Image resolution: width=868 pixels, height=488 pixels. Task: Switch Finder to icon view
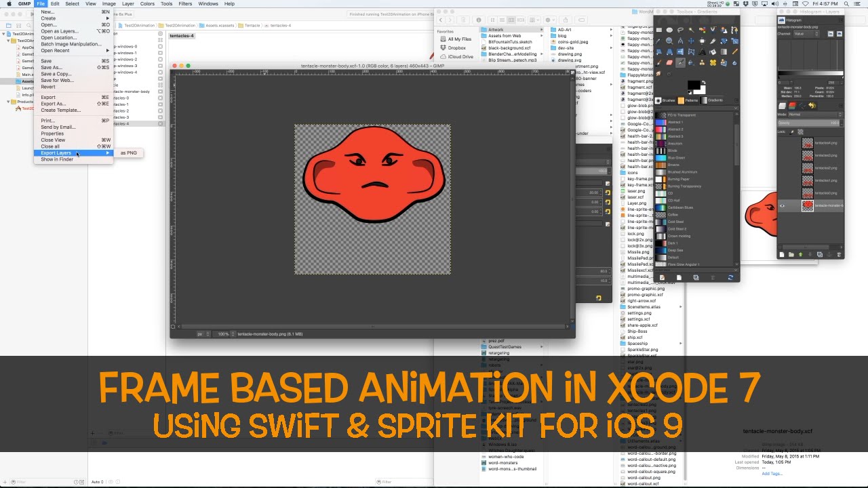point(493,20)
